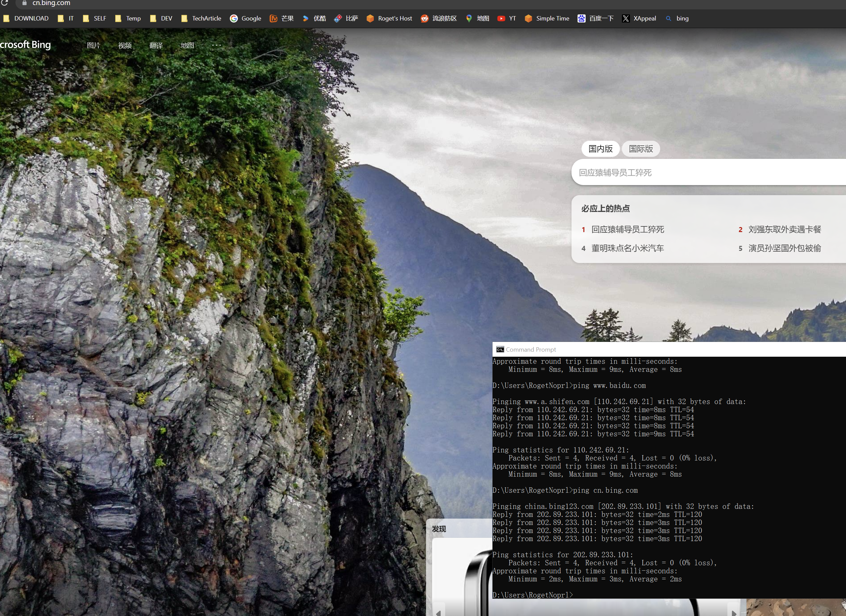Open the bing bookmark
This screenshot has width=846, height=616.
click(x=677, y=18)
